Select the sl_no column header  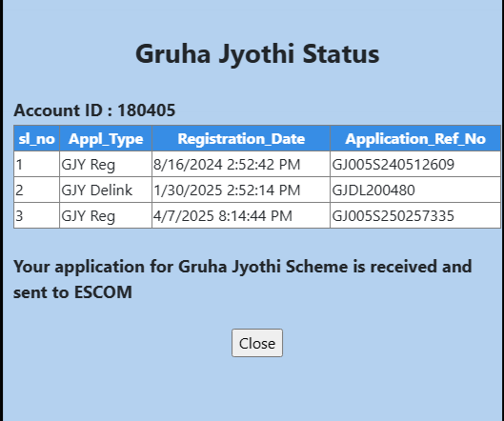coord(36,138)
